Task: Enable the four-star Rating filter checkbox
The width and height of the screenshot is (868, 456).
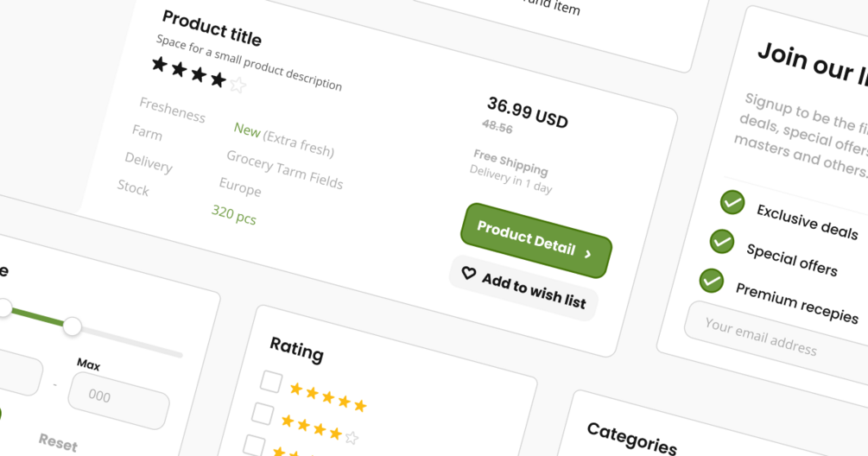Action: [263, 413]
